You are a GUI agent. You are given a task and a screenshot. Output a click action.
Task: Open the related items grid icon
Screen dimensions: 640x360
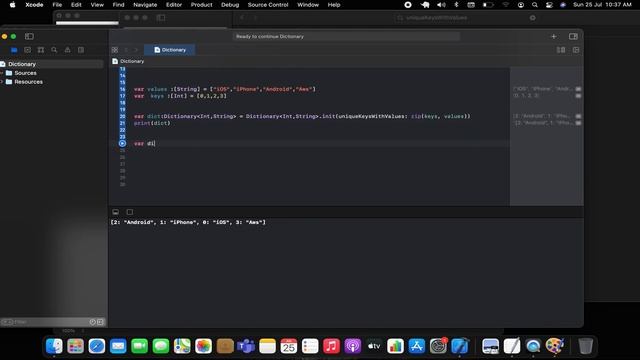[115, 50]
